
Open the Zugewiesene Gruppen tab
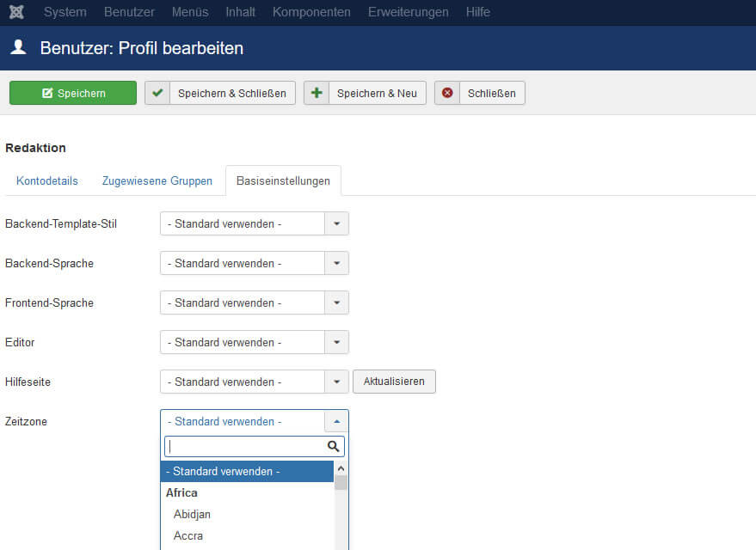(157, 181)
